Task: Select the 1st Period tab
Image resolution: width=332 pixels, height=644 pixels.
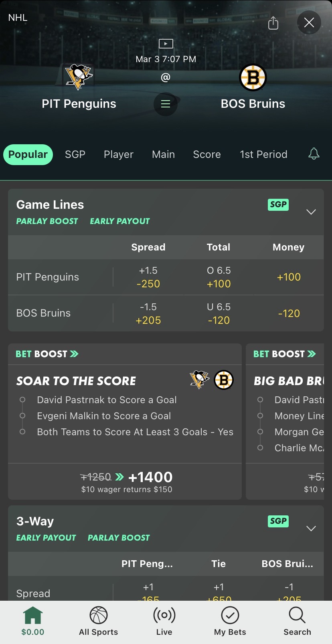Action: (263, 154)
